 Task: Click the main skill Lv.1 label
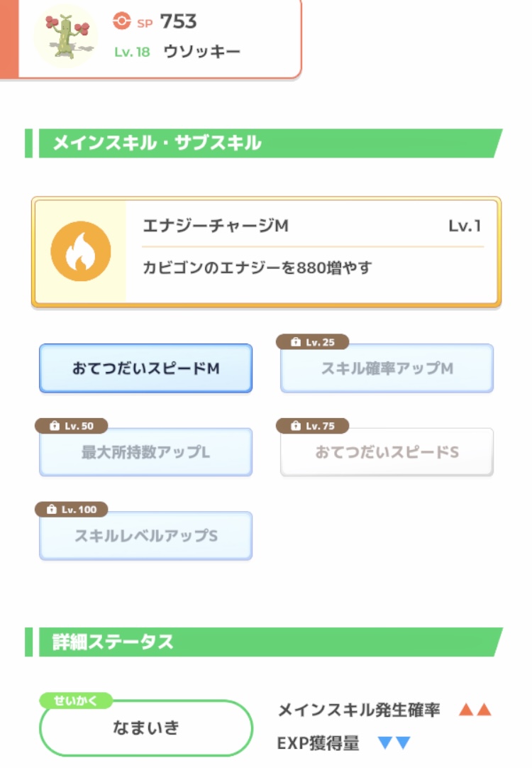pyautogui.click(x=465, y=226)
